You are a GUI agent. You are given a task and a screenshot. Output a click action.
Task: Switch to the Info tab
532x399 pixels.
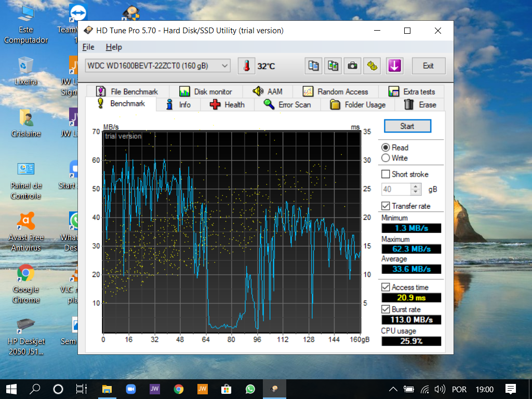[179, 105]
